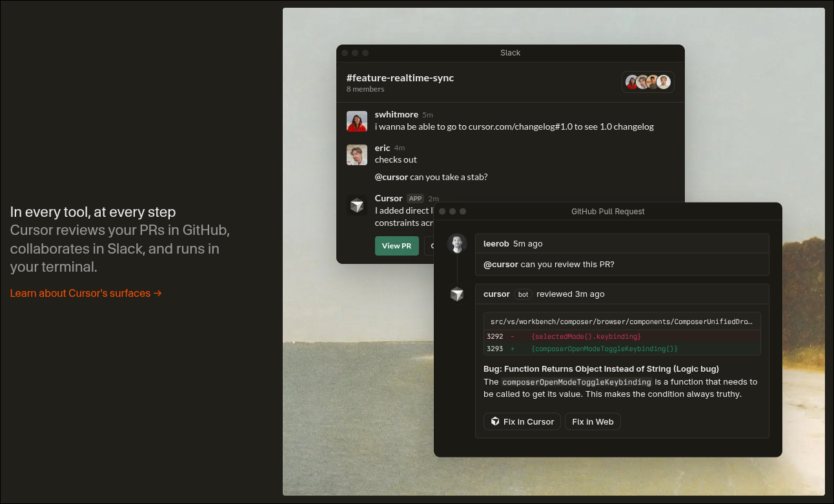Click eric's profile avatar in Slack
This screenshot has width=834, height=504.
[x=357, y=155]
